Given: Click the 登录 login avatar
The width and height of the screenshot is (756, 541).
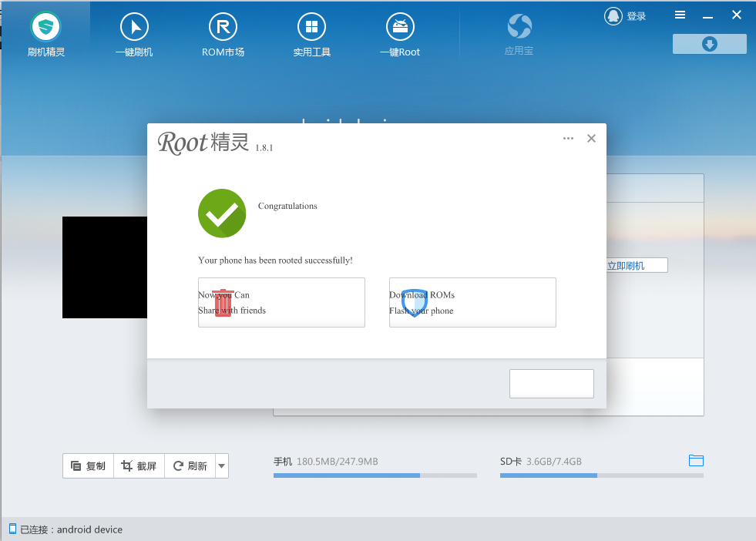Looking at the screenshot, I should (613, 15).
